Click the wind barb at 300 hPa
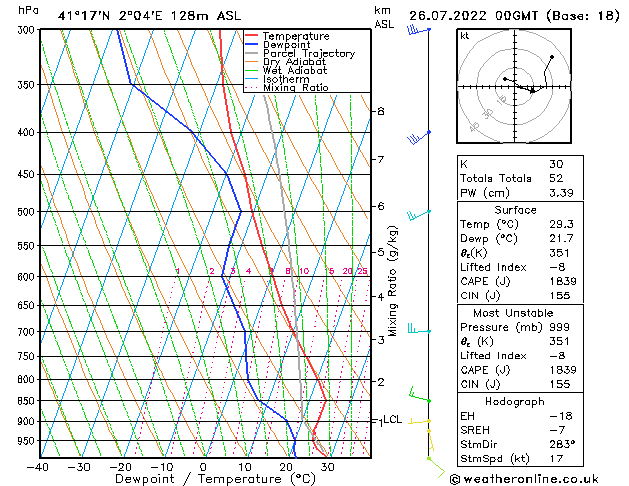629x486 pixels. click(x=417, y=31)
